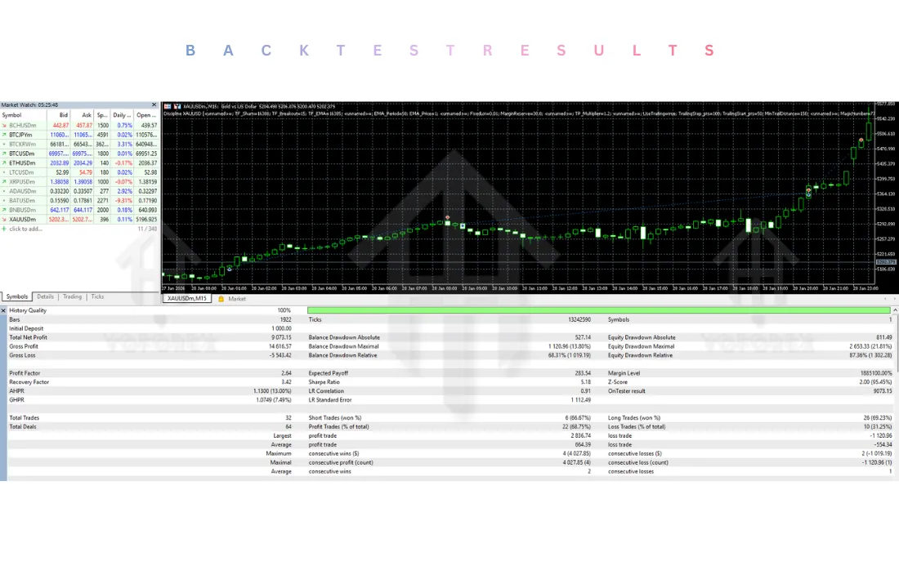The width and height of the screenshot is (899, 588).
Task: Open the Trading tab
Action: [x=72, y=296]
